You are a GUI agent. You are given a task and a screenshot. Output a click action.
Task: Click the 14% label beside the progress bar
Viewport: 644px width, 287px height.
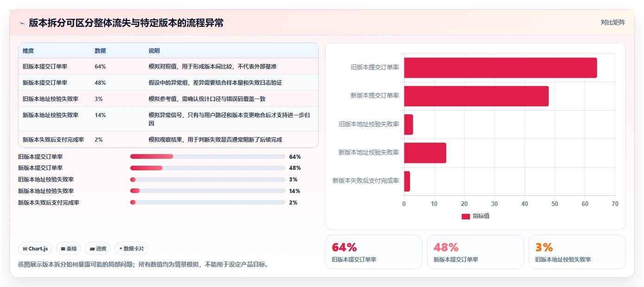295,191
